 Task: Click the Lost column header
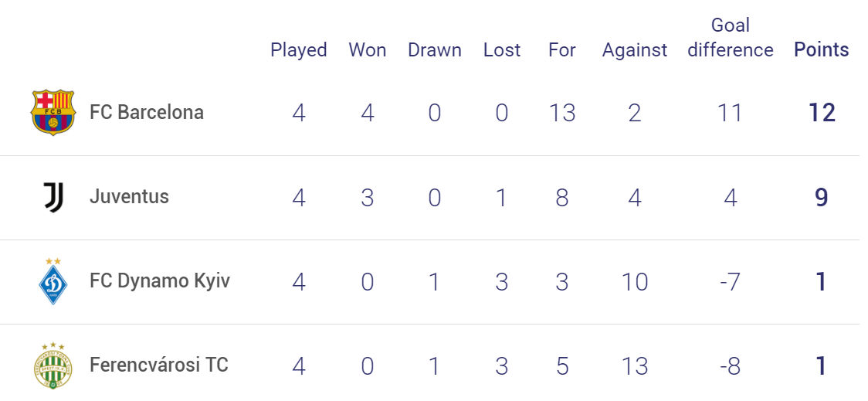click(502, 50)
